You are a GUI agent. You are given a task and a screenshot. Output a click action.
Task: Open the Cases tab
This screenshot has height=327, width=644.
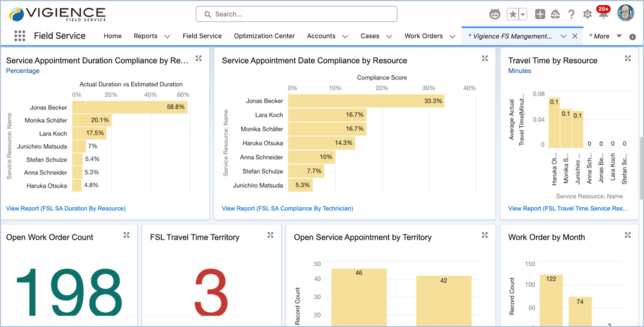click(x=370, y=36)
